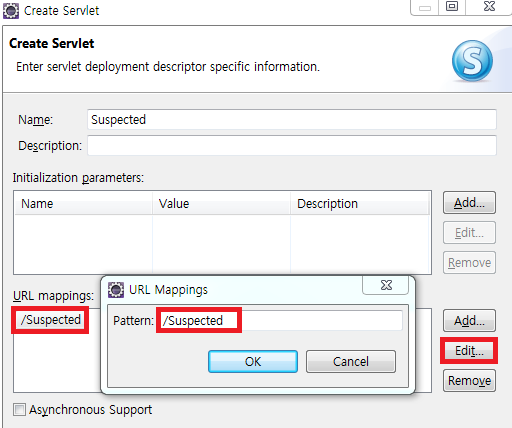Click Add for initialization parameters
The height and width of the screenshot is (428, 512).
point(469,203)
